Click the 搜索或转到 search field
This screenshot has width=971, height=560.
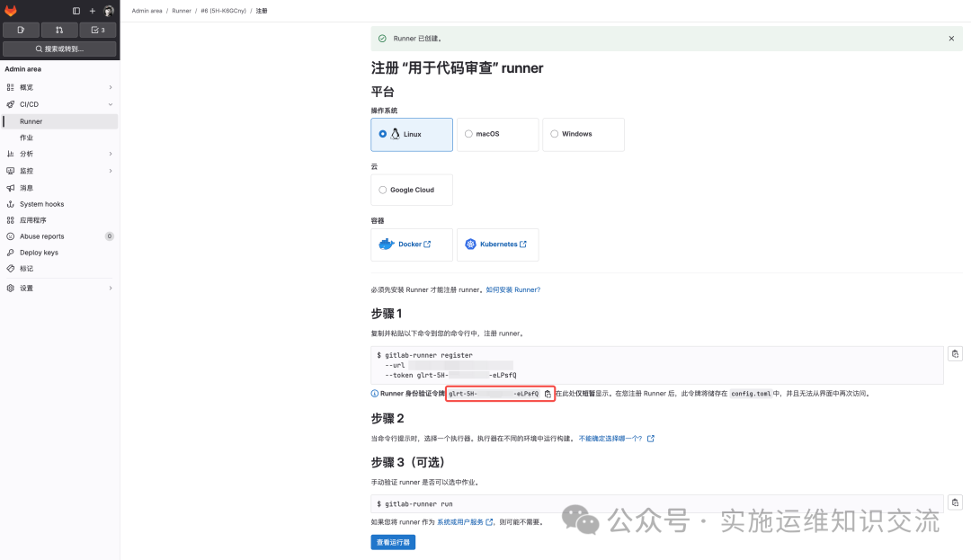[x=59, y=49]
